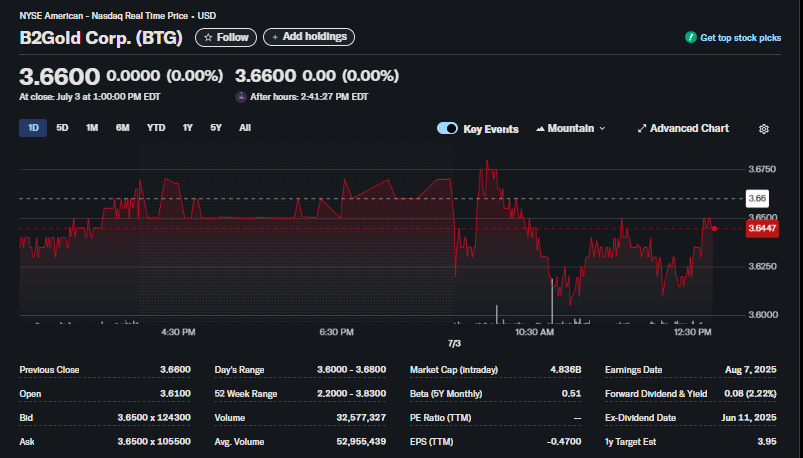Open chart settings gear icon

(764, 129)
